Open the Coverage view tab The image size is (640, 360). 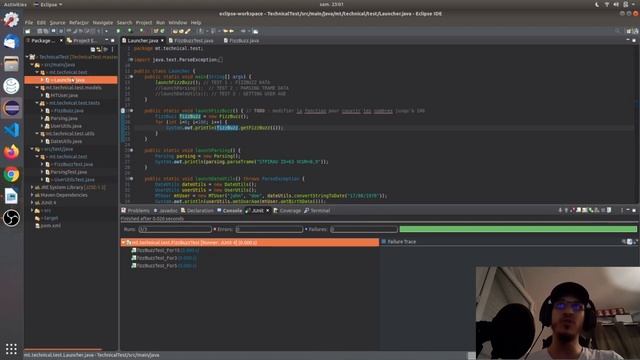click(x=287, y=211)
